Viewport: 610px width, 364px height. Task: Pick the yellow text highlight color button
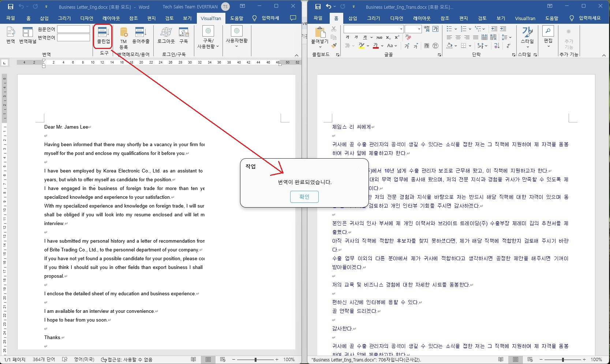361,46
